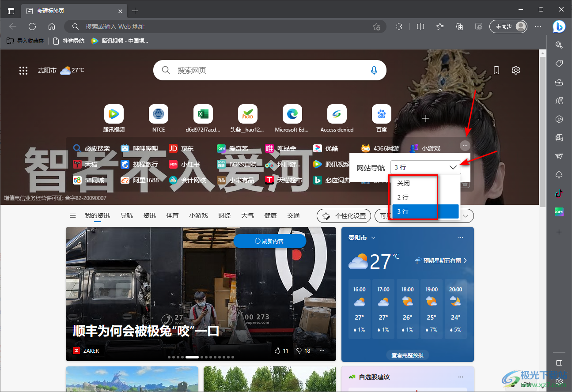Screen dimensions: 572x392
Task: Open 搜狗导航 bookmark
Action: point(68,41)
